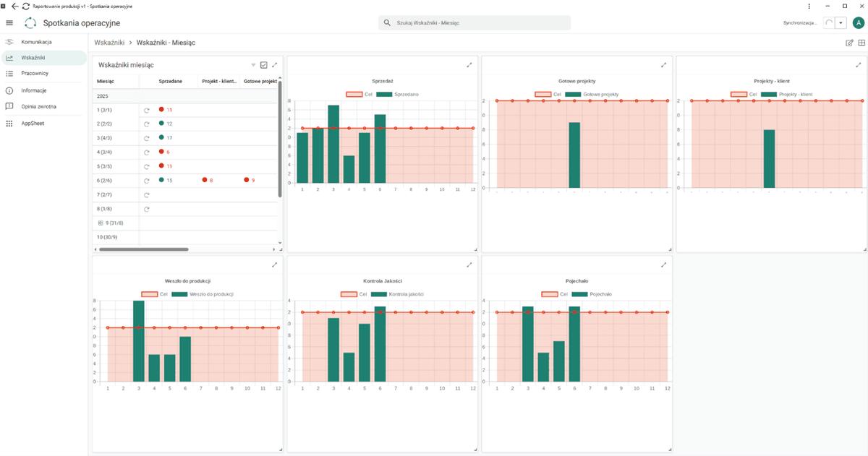The height and width of the screenshot is (456, 868).
Task: Click the tallest bar in Sprzedaż chart
Action: point(333,144)
